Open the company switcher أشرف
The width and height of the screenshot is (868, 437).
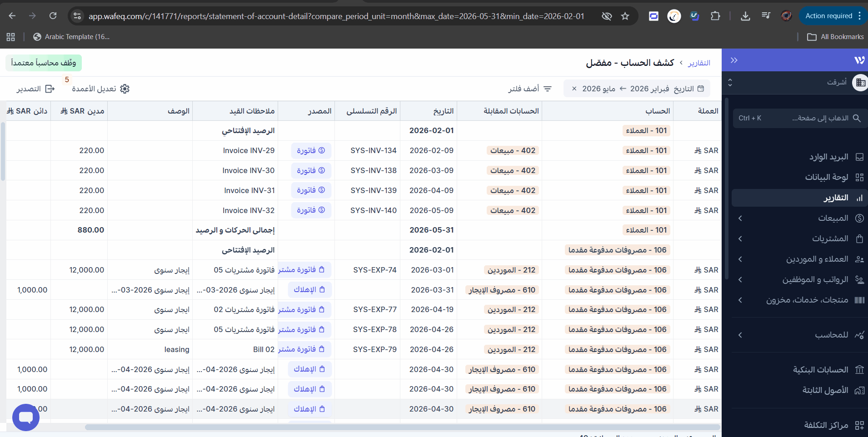[795, 82]
